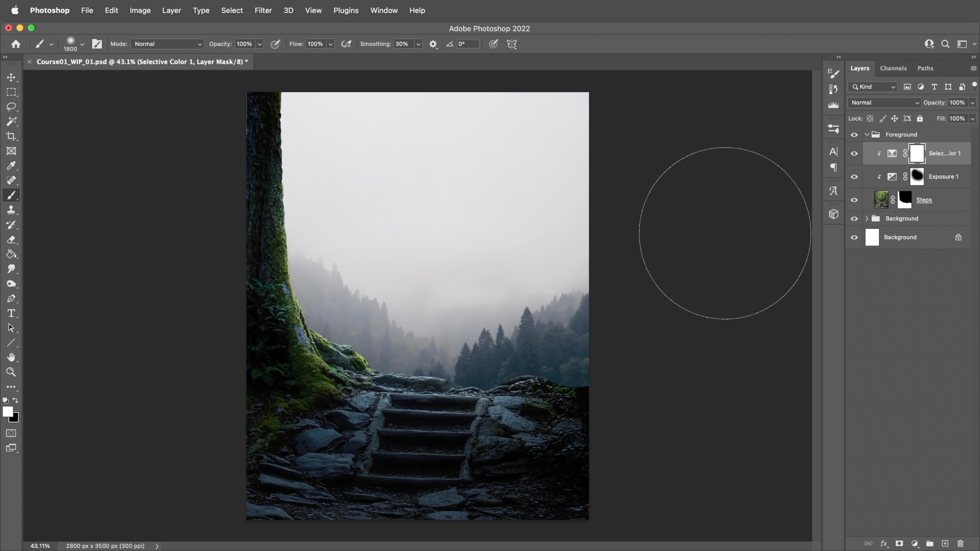Select the Selective Color layer mask thumbnail
The height and width of the screenshot is (551, 980).
pyautogui.click(x=917, y=153)
